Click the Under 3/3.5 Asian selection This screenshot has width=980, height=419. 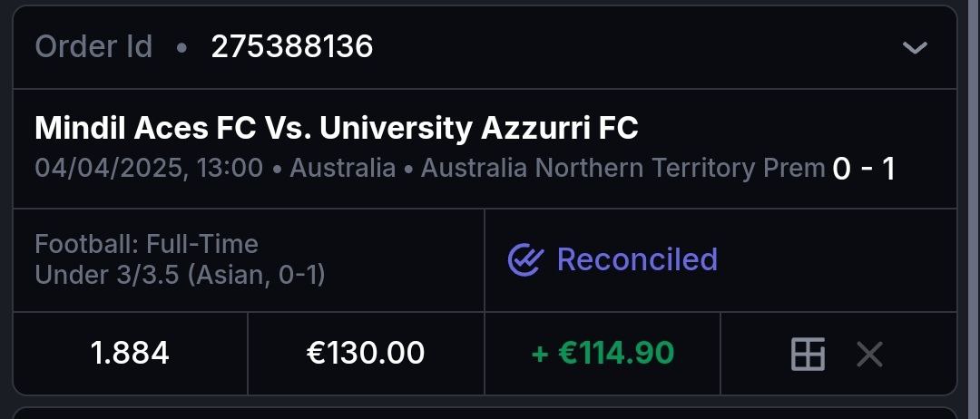coord(179,274)
